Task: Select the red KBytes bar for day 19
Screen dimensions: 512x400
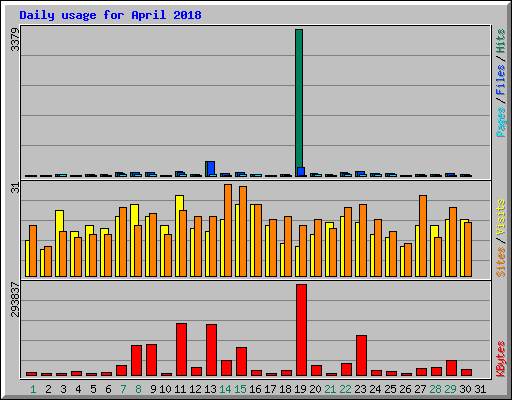Action: point(301,330)
